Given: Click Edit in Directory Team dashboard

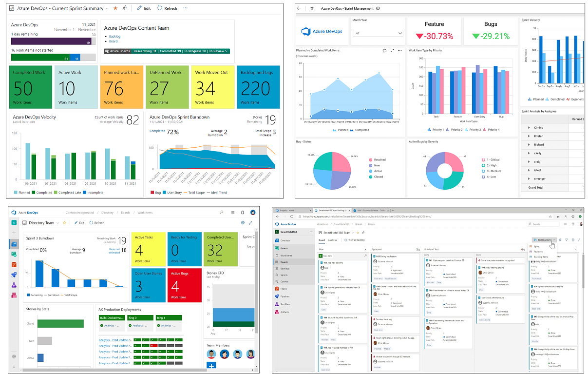Looking at the screenshot, I should tap(79, 223).
